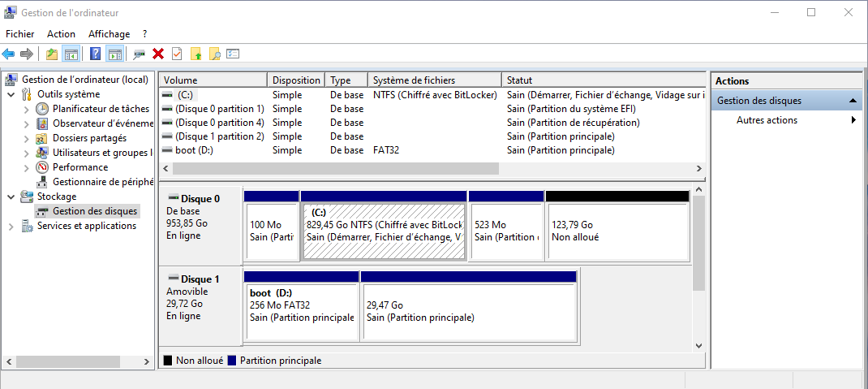Viewport: 868px width, 389px height.
Task: Click the yellow page with magnifier icon
Action: (214, 54)
